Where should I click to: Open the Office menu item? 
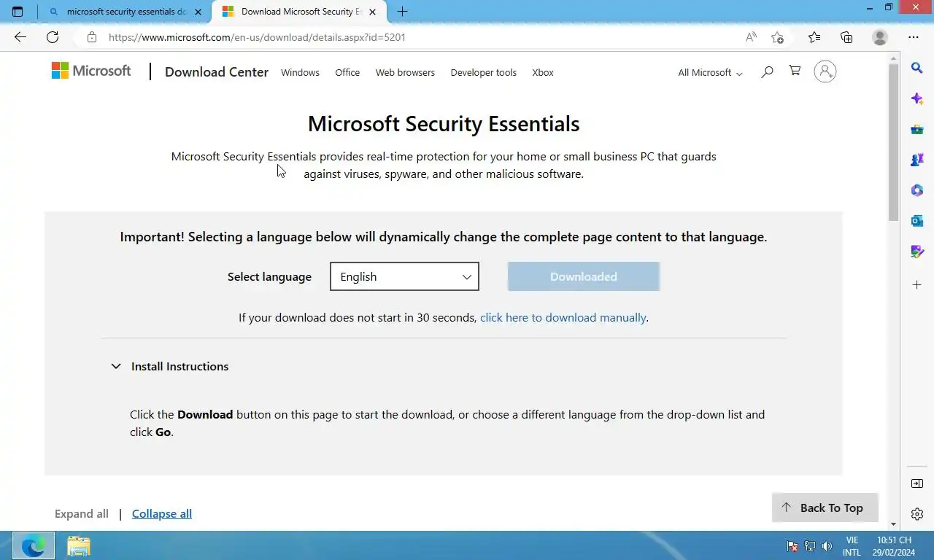[347, 72]
